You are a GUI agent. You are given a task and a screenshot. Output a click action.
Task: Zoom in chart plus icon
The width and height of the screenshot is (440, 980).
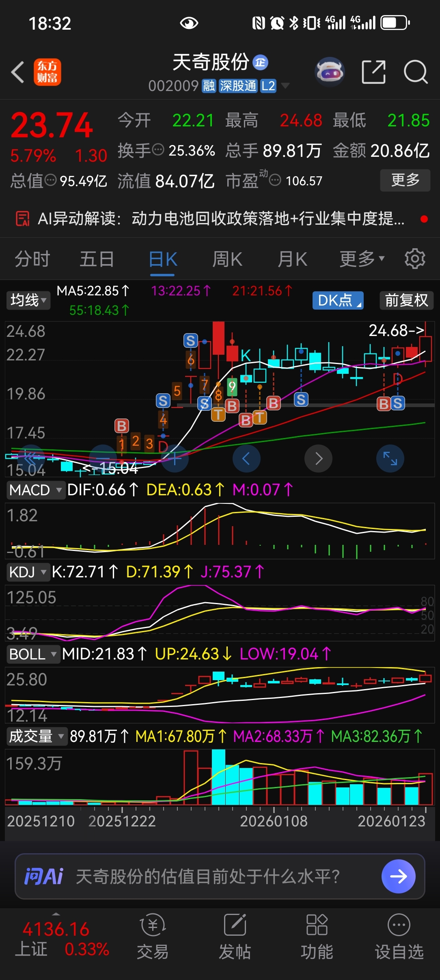[175, 458]
